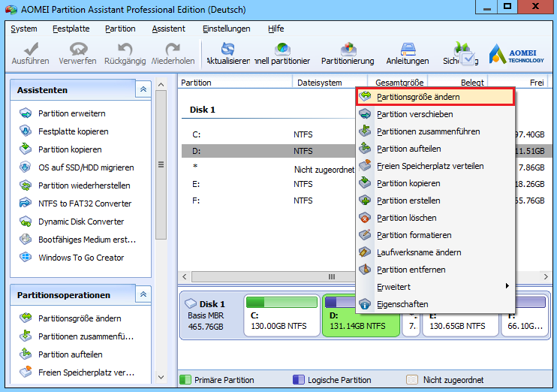Select Partition erstellen in context menu

click(435, 201)
